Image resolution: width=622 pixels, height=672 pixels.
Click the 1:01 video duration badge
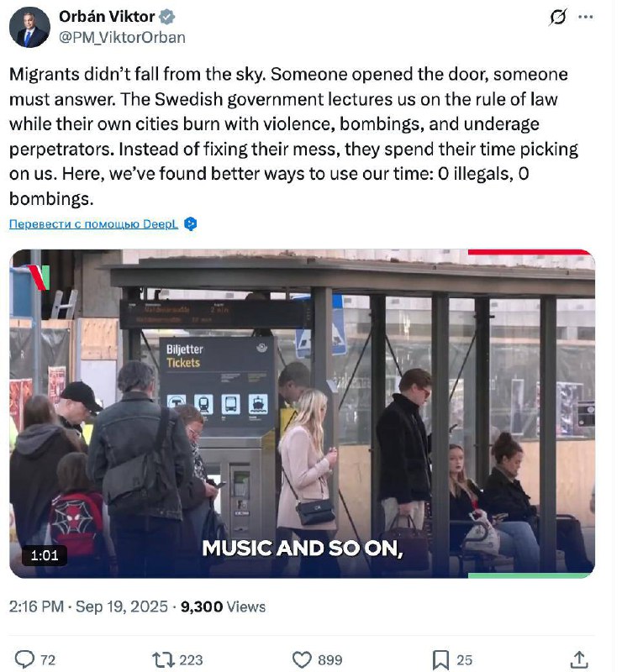pyautogui.click(x=44, y=555)
